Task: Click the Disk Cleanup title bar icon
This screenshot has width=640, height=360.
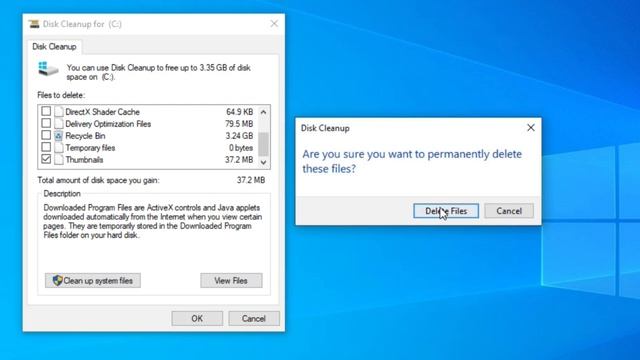Action: click(x=34, y=24)
